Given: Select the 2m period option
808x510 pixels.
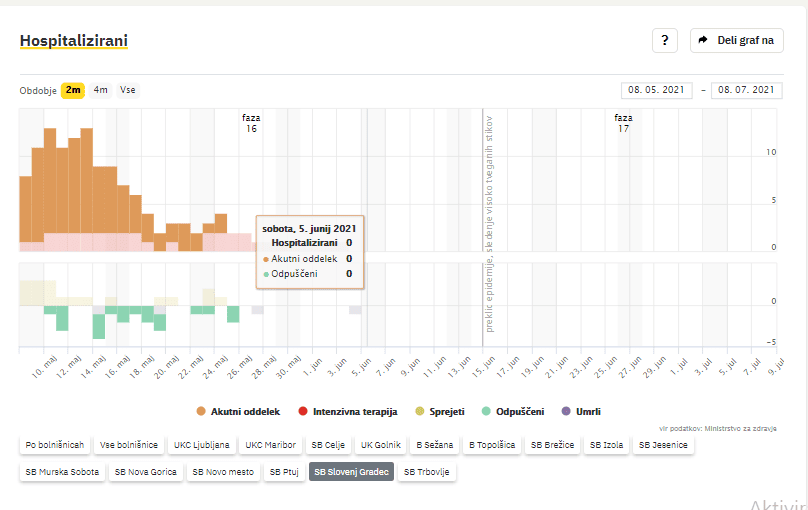Looking at the screenshot, I should (x=73, y=90).
